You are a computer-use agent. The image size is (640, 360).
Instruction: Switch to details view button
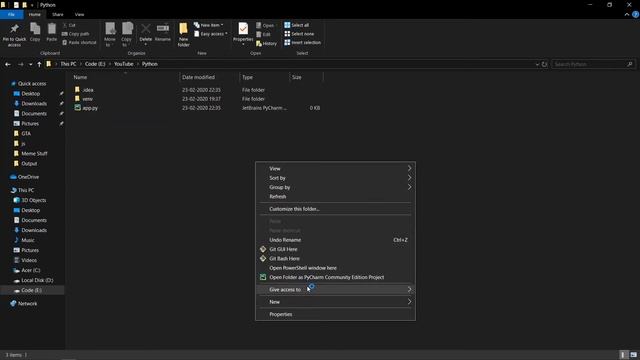pos(623,355)
